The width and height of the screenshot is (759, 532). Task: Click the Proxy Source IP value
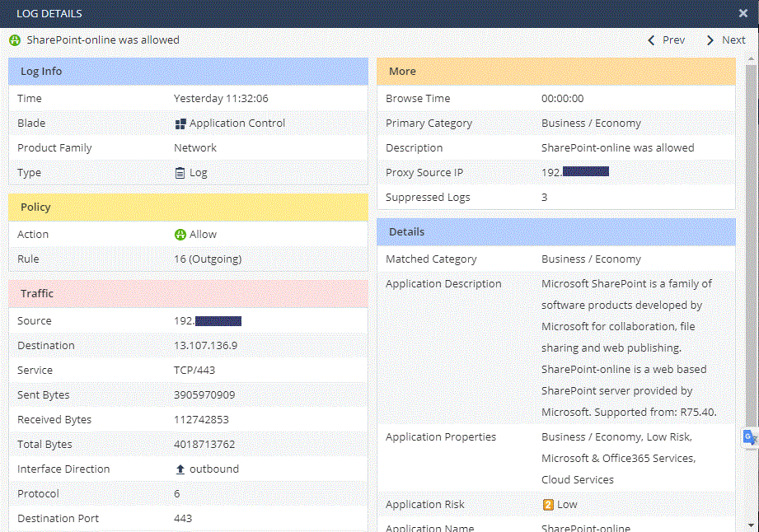574,172
